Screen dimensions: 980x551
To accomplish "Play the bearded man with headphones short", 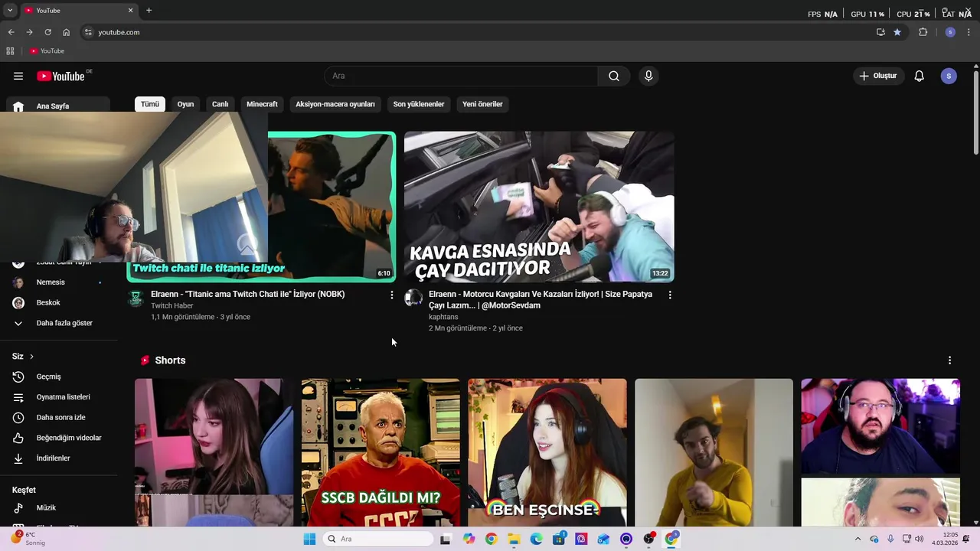I will click(880, 452).
